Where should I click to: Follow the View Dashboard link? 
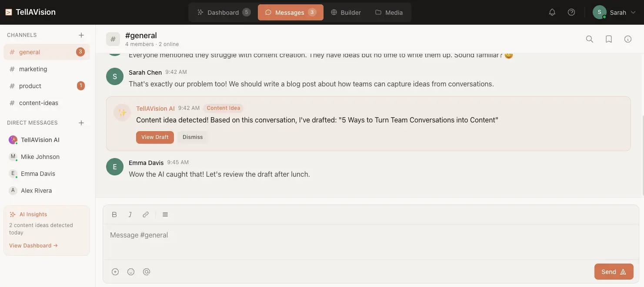pyautogui.click(x=33, y=246)
